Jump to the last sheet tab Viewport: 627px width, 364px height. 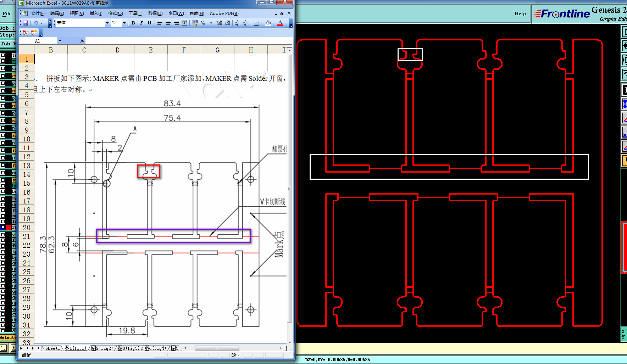(39, 348)
